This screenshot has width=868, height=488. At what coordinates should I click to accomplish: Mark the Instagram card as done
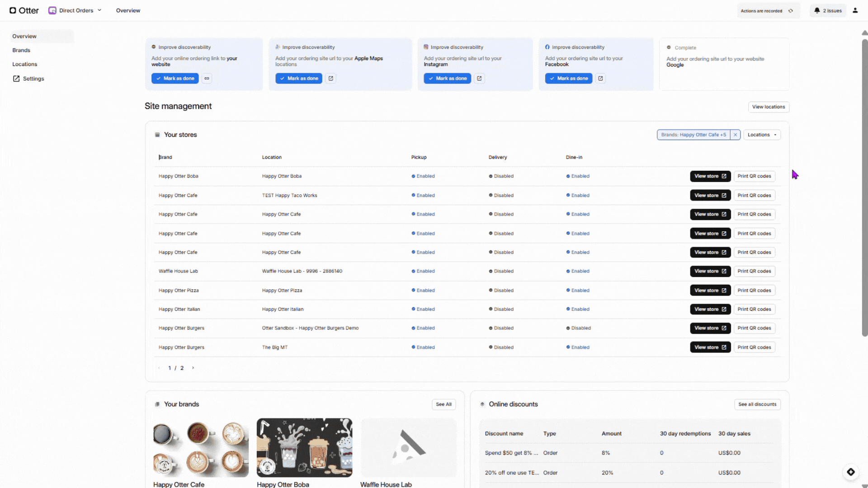pos(447,79)
